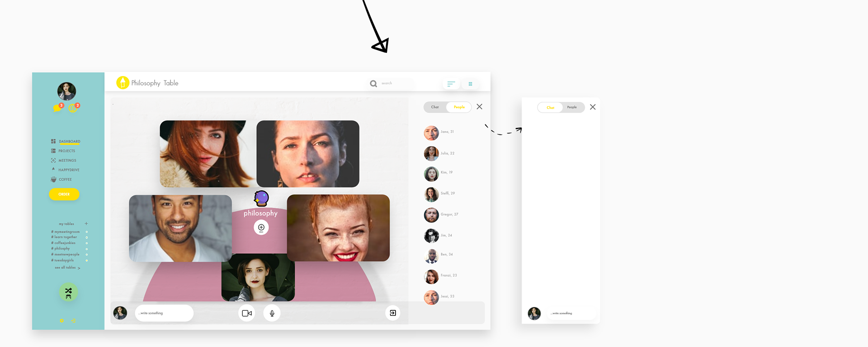Open the Meetings menu item
Screen dimensions: 868x347
(67, 161)
